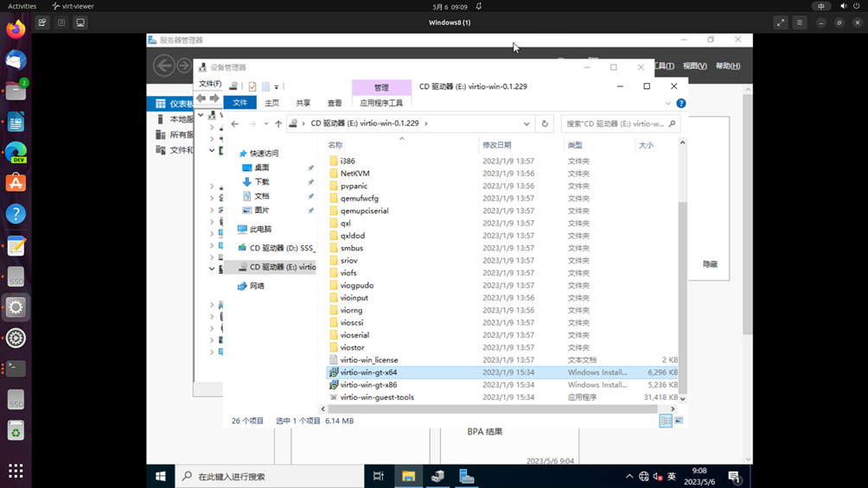Select 桌面 in navigation pane

262,167
